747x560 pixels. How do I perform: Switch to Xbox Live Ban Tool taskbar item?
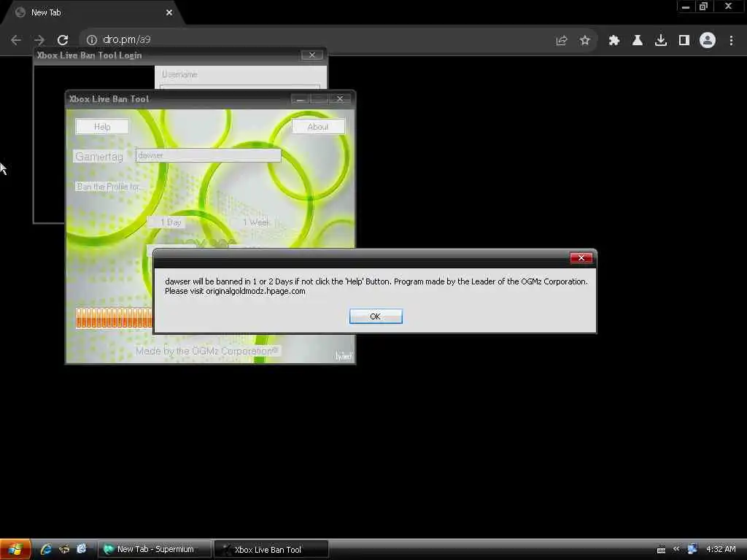coord(271,550)
